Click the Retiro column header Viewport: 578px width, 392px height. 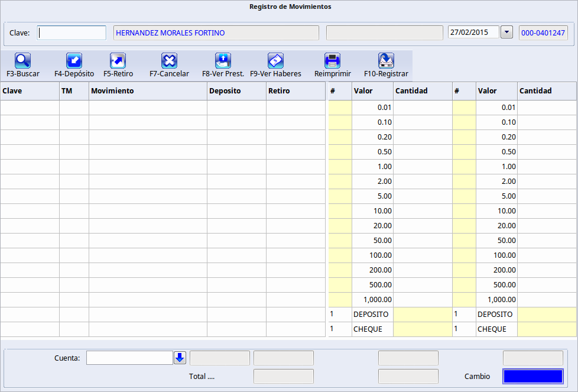coord(296,91)
